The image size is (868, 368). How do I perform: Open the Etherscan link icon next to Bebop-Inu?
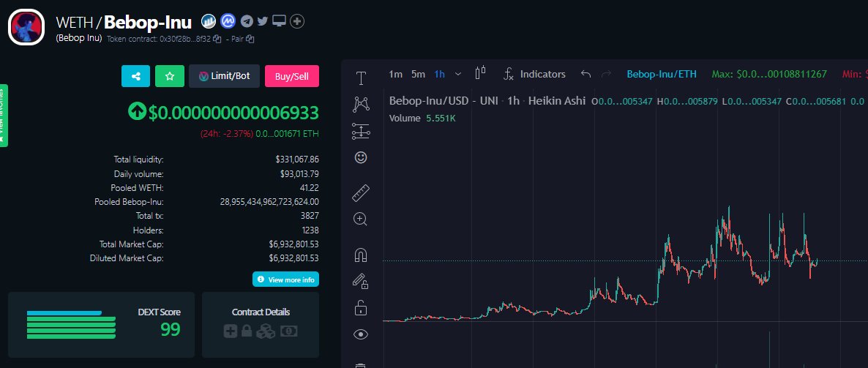[x=208, y=21]
